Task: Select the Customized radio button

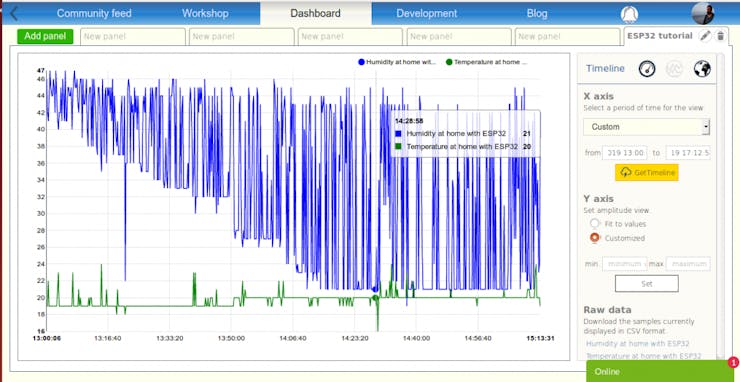Action: (x=595, y=238)
